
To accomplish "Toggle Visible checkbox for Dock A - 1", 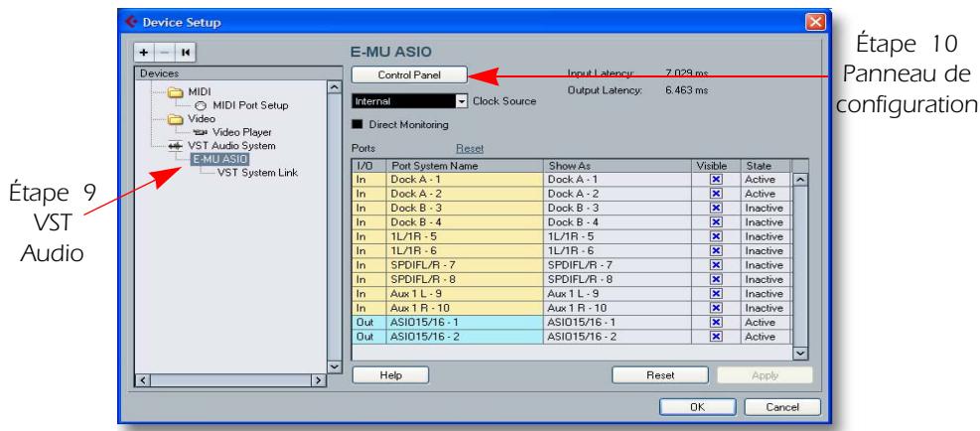I will [x=716, y=178].
